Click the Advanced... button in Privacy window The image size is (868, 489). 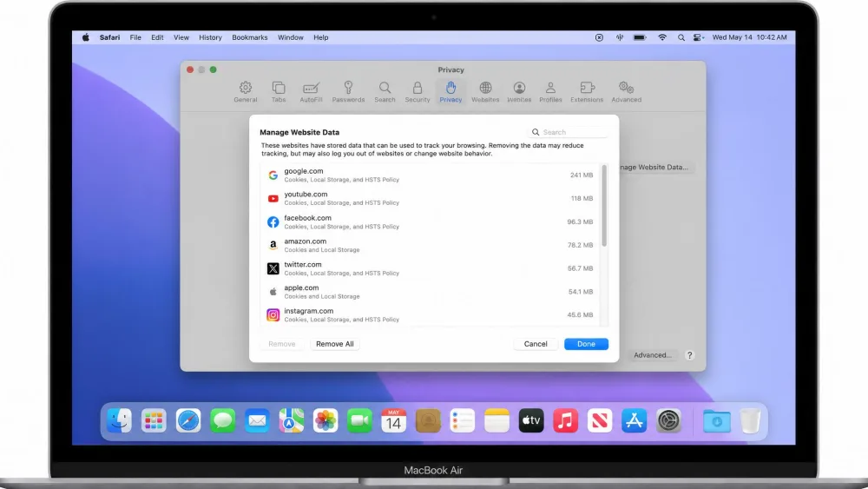click(652, 355)
